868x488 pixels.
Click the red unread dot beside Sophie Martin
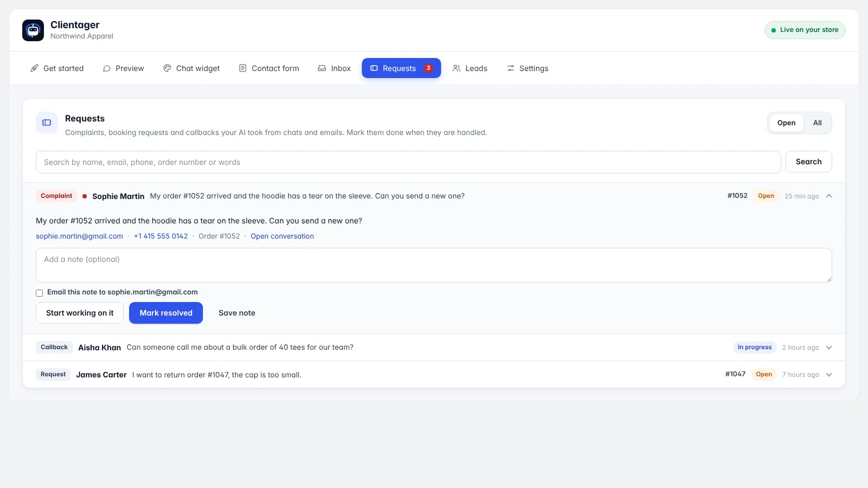tap(85, 196)
